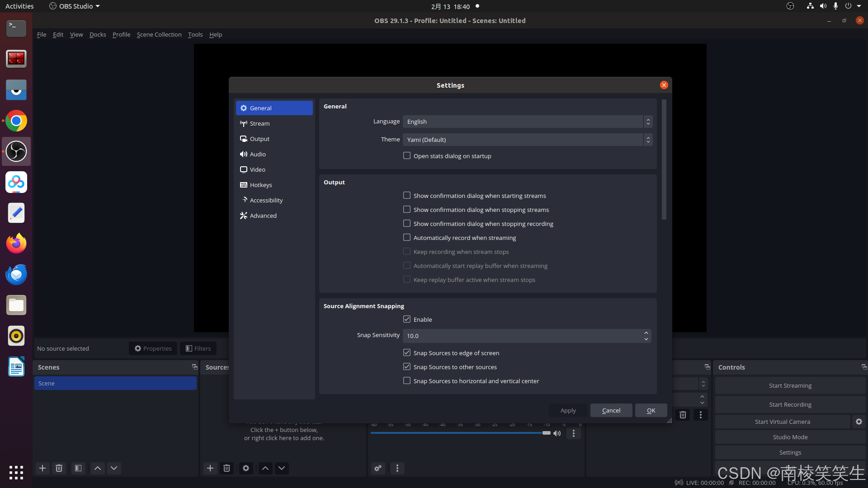Enable Open stats dialog on startup
868x488 pixels.
407,156
